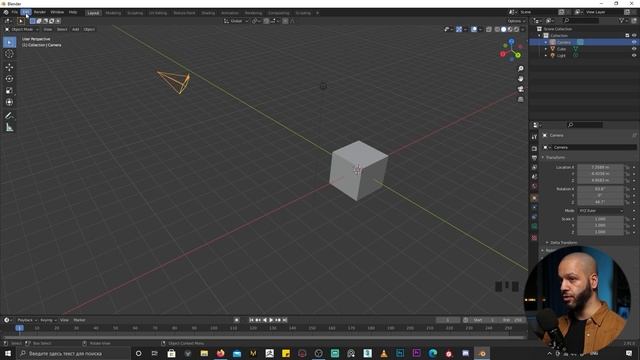Open the Edit menu

pyautogui.click(x=26, y=12)
